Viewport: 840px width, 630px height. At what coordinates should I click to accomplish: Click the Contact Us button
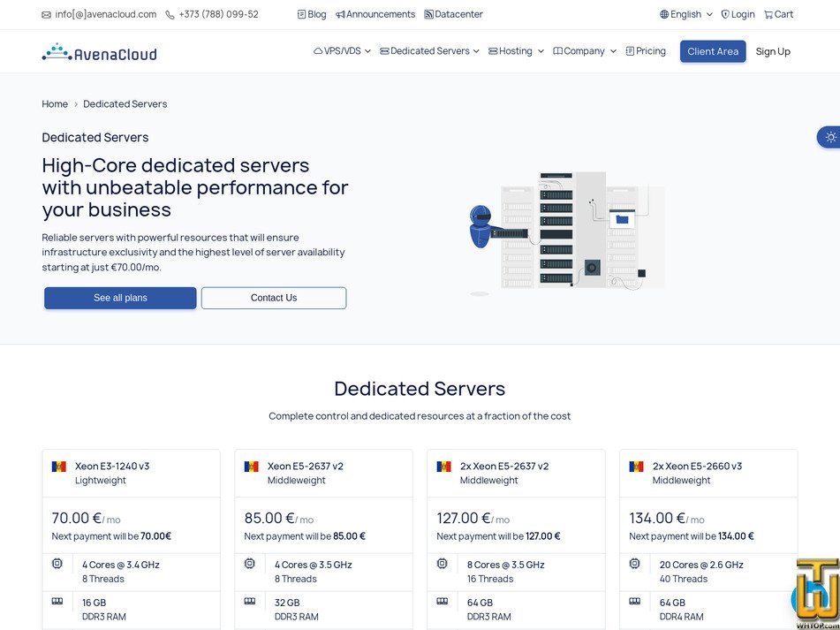(274, 298)
